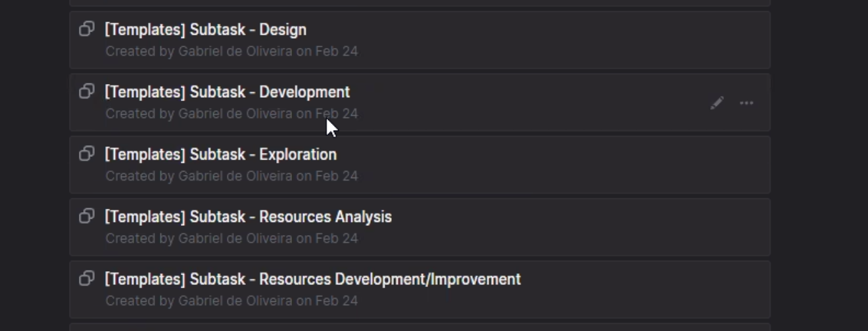Edit the Subtask - Development template via pencil
868x331 pixels.
point(717,103)
